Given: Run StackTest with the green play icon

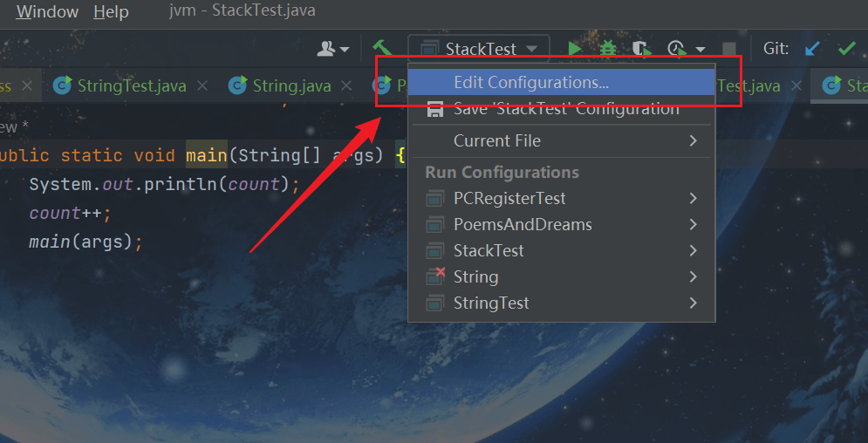Looking at the screenshot, I should pos(575,49).
